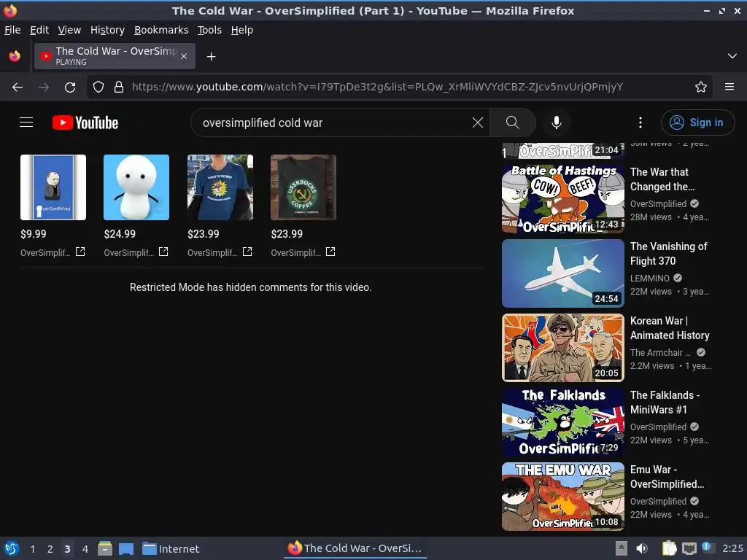Open the File menu
Image resolution: width=747 pixels, height=560 pixels.
pos(12,30)
